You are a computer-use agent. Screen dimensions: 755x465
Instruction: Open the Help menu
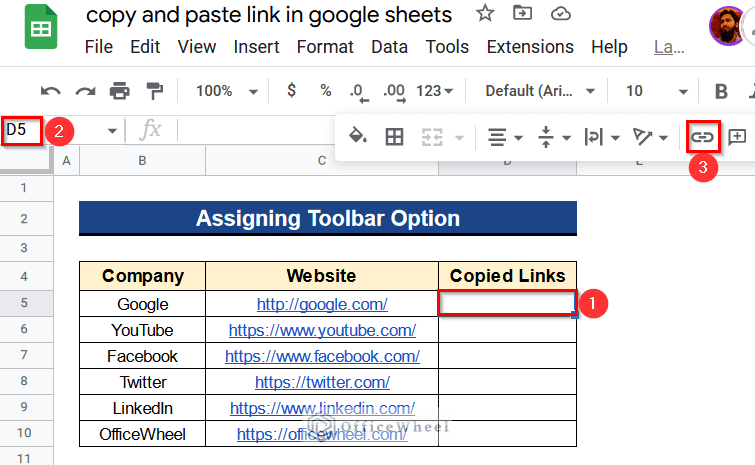coord(610,47)
